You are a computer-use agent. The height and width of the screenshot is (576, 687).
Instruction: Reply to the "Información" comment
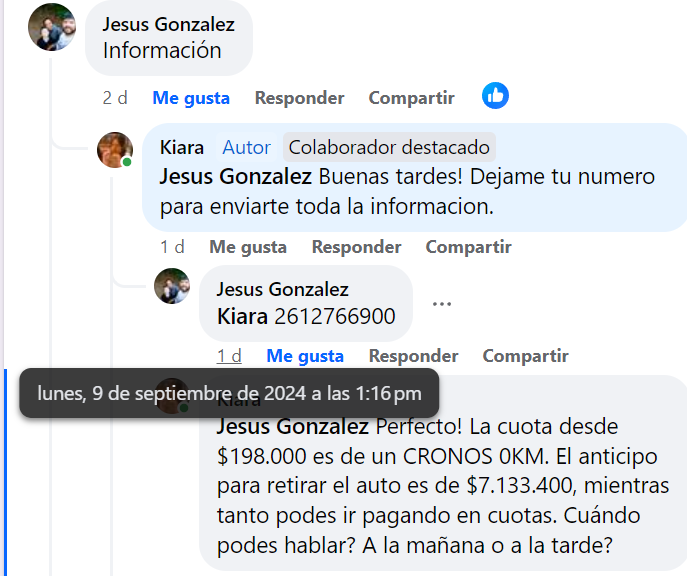click(299, 98)
